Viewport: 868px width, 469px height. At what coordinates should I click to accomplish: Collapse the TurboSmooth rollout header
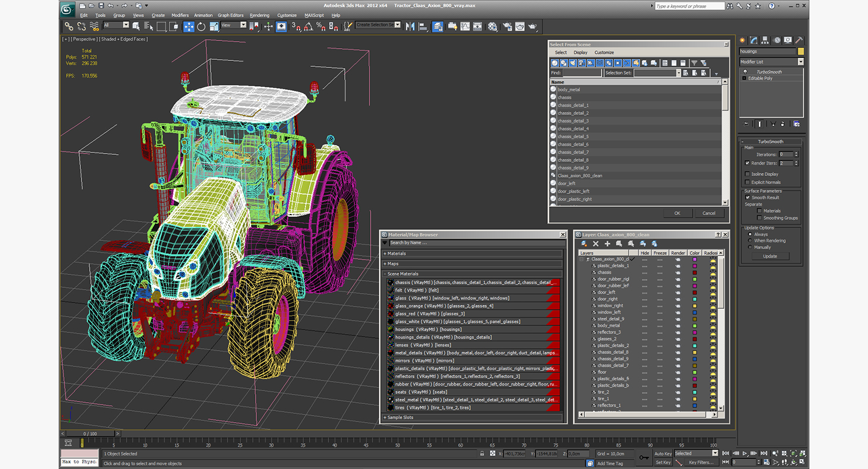click(771, 142)
